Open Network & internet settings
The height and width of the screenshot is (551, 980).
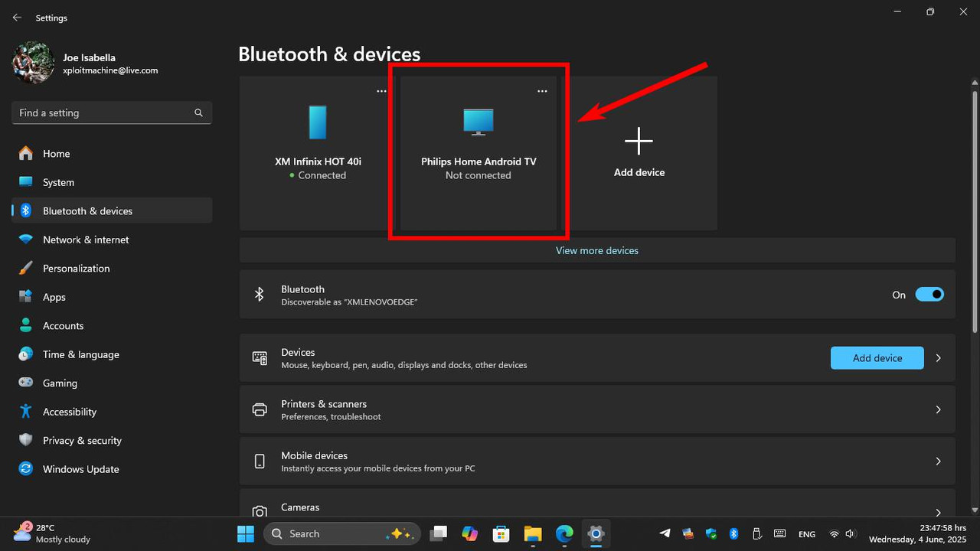tap(112, 240)
